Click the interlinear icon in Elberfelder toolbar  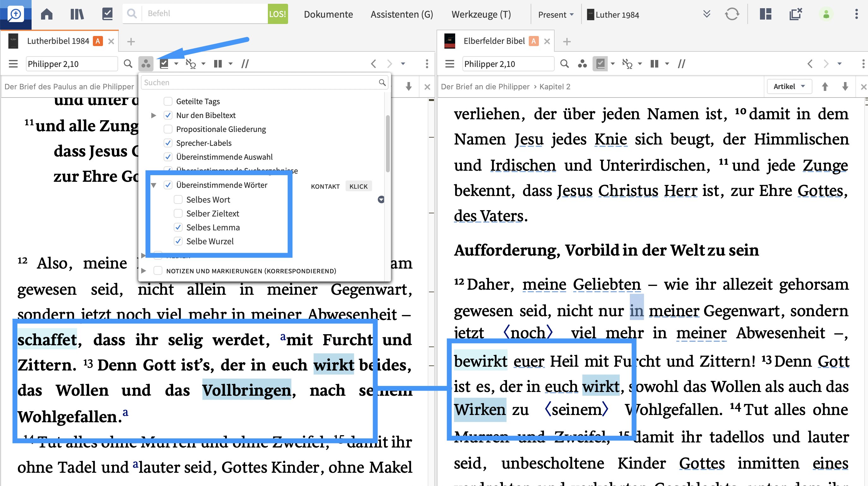pyautogui.click(x=627, y=64)
